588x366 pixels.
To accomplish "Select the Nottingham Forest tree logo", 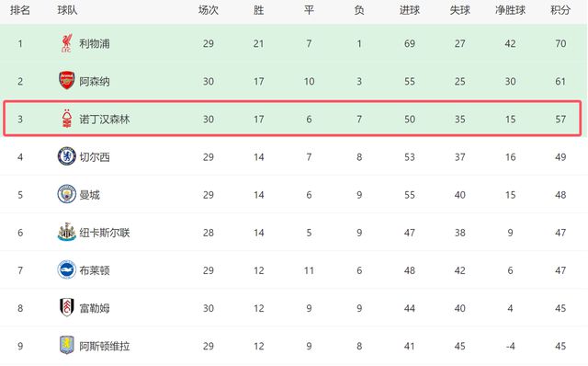I will (x=67, y=119).
